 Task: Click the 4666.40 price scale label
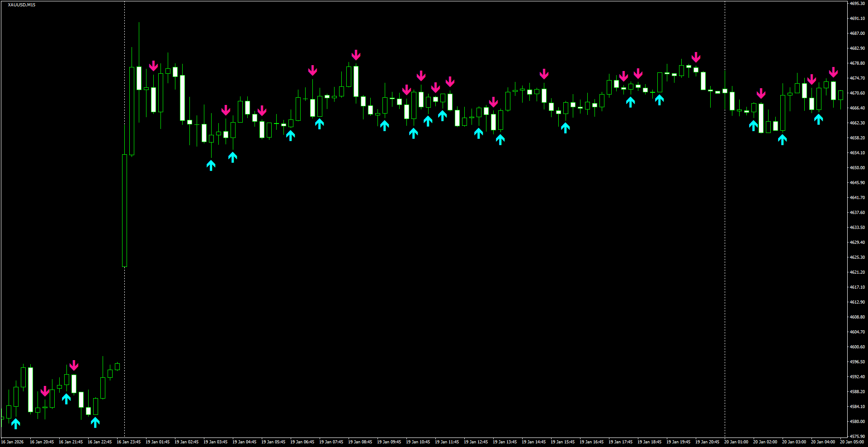[x=857, y=108]
